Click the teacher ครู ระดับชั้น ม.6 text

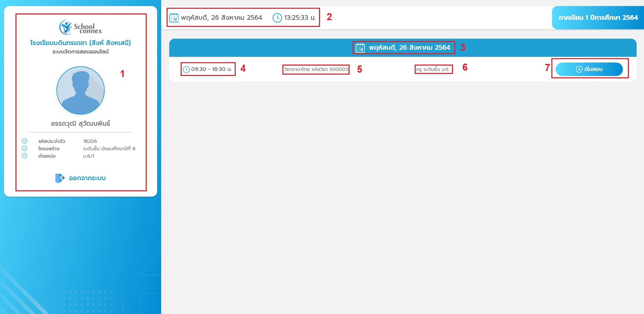coord(432,69)
